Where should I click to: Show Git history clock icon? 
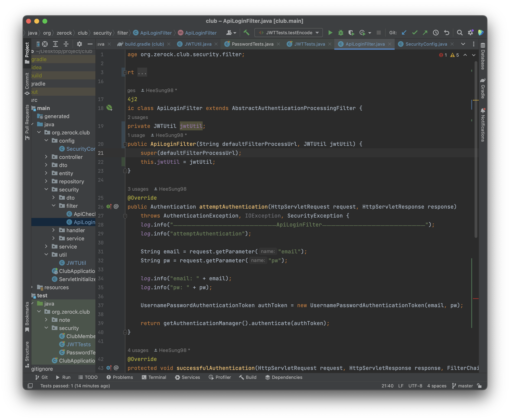(436, 33)
